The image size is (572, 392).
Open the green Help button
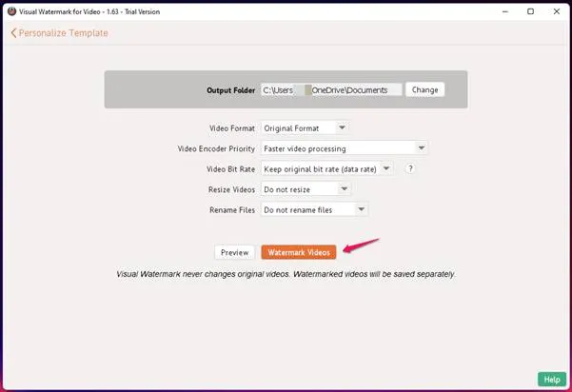(552, 380)
